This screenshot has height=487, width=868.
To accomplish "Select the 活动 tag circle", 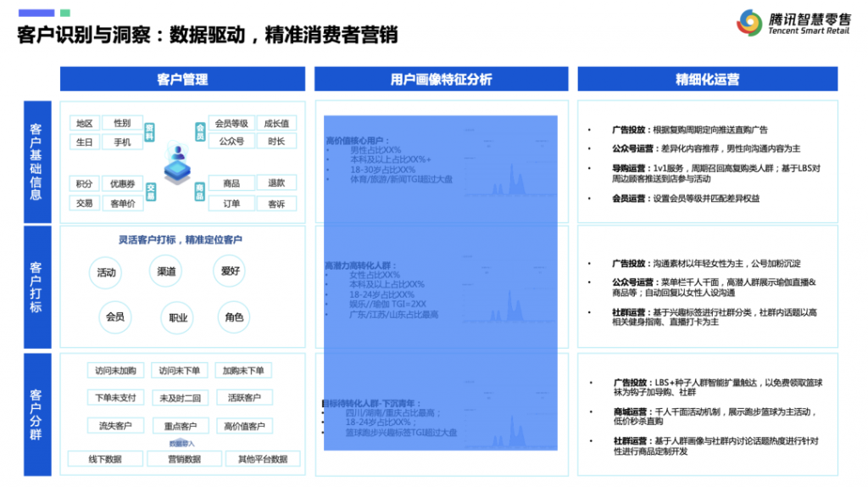I will (106, 272).
